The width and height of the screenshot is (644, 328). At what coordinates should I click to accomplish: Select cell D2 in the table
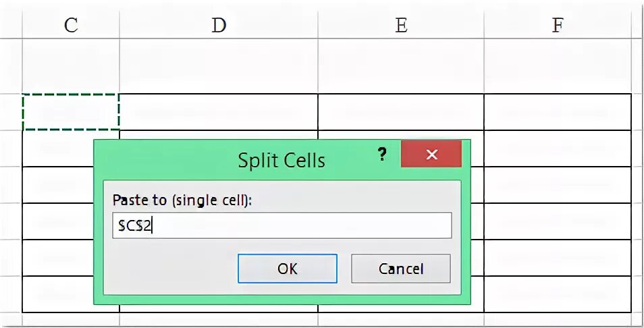219,112
